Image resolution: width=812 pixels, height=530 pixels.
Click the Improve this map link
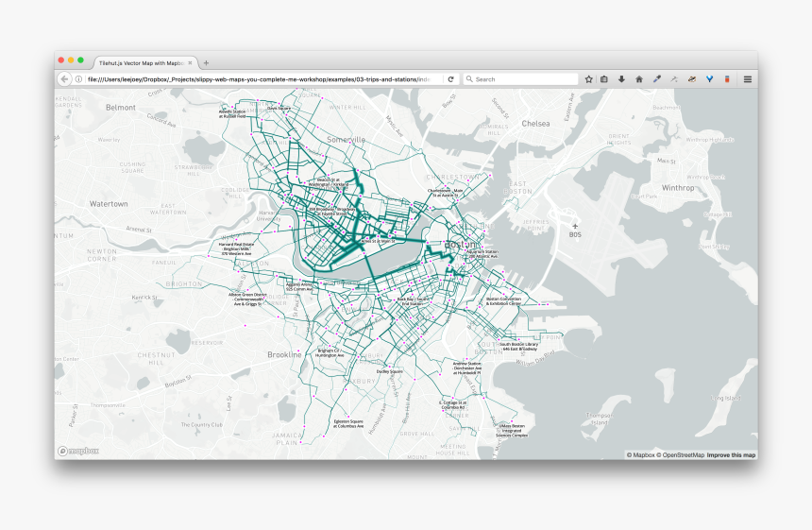click(x=731, y=455)
